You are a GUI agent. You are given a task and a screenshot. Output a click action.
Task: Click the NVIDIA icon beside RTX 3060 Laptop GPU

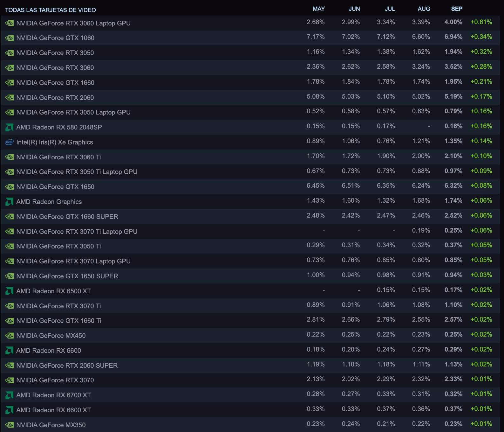click(x=10, y=23)
